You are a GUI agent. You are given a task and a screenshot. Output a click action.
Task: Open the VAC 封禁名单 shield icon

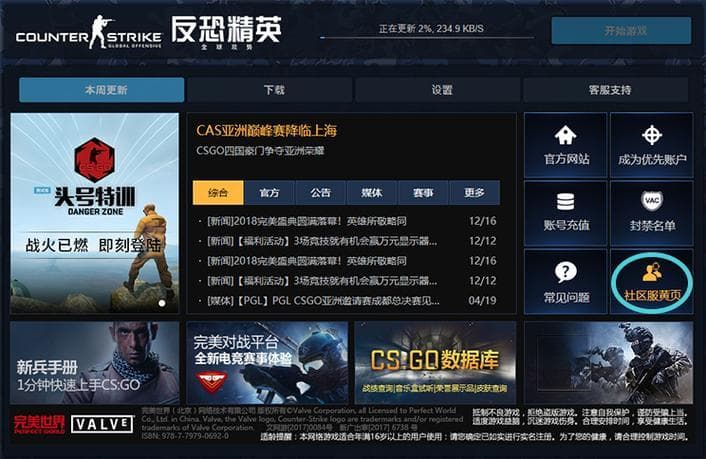pos(652,201)
